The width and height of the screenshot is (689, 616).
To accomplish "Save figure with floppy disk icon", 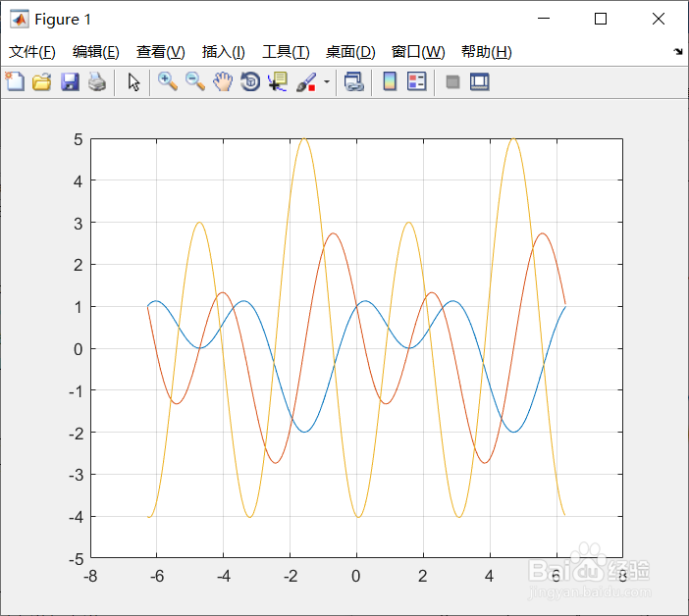I will pos(70,82).
